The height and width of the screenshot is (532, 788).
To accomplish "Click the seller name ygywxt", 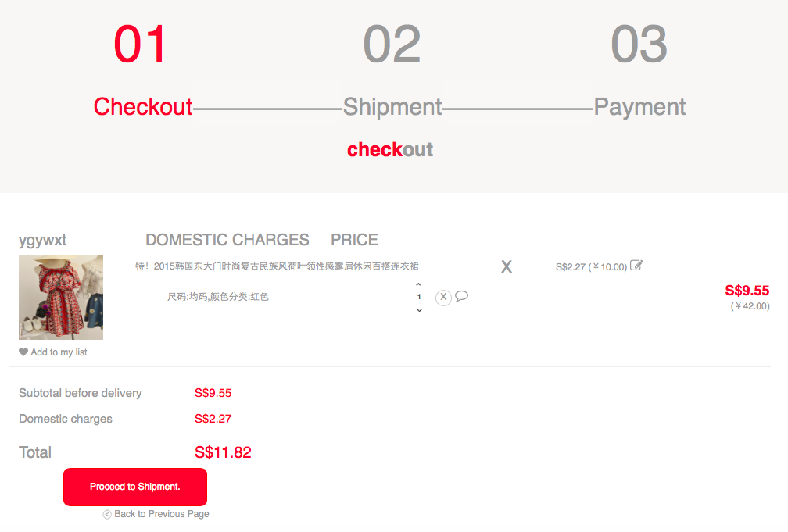I will click(x=43, y=240).
